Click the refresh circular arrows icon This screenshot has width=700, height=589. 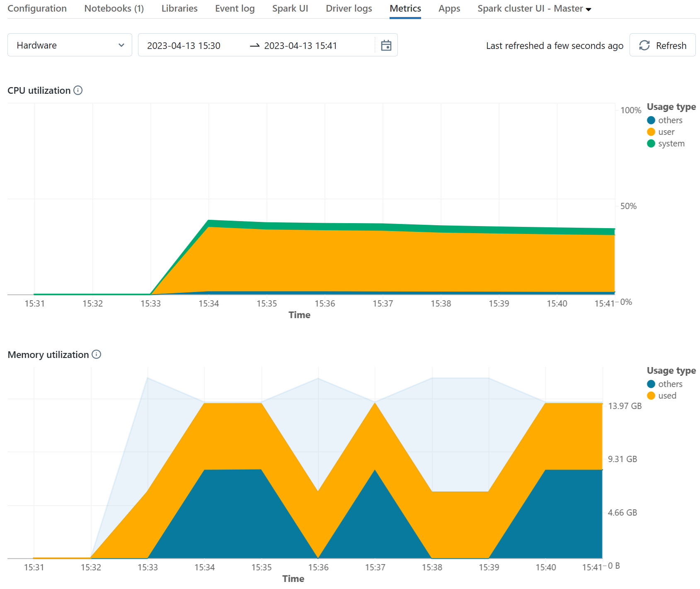pos(644,45)
